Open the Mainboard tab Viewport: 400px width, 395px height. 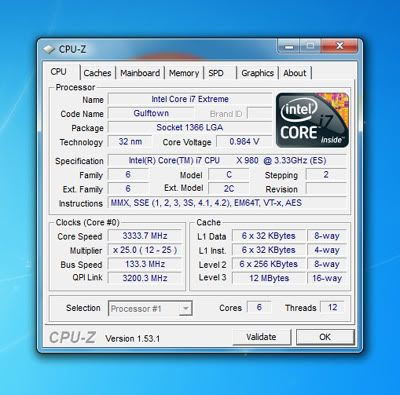(x=140, y=73)
